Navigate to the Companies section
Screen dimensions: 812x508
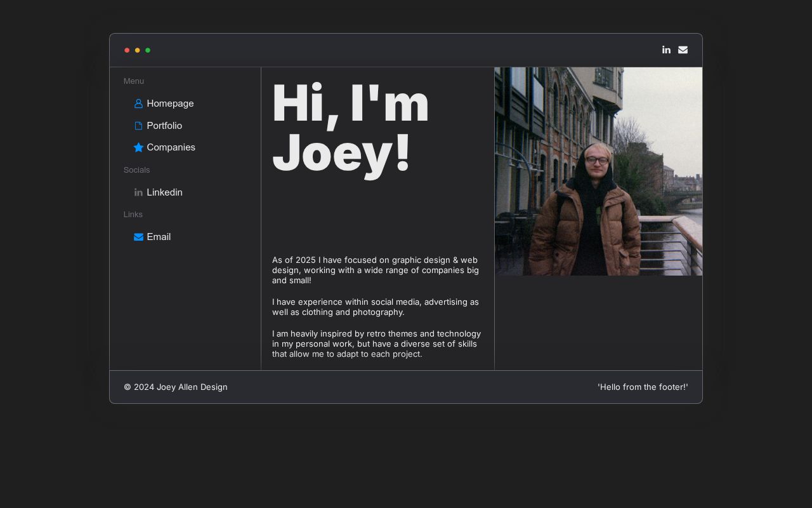(171, 147)
